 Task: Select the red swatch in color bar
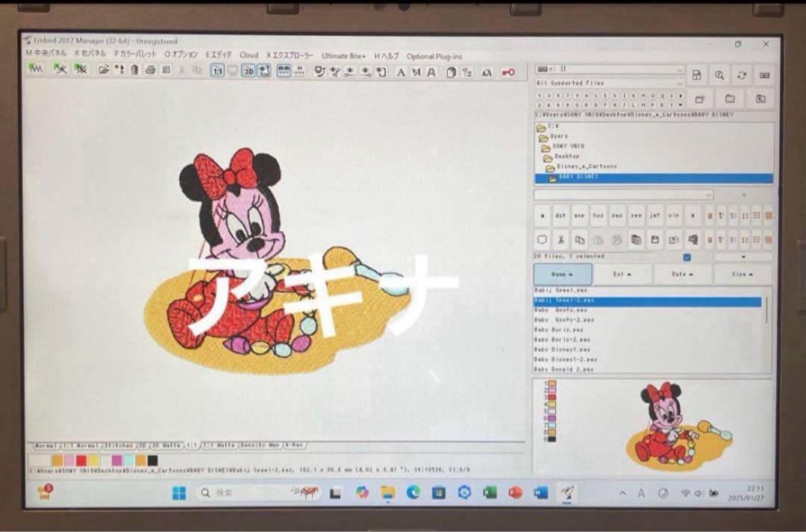(x=81, y=460)
